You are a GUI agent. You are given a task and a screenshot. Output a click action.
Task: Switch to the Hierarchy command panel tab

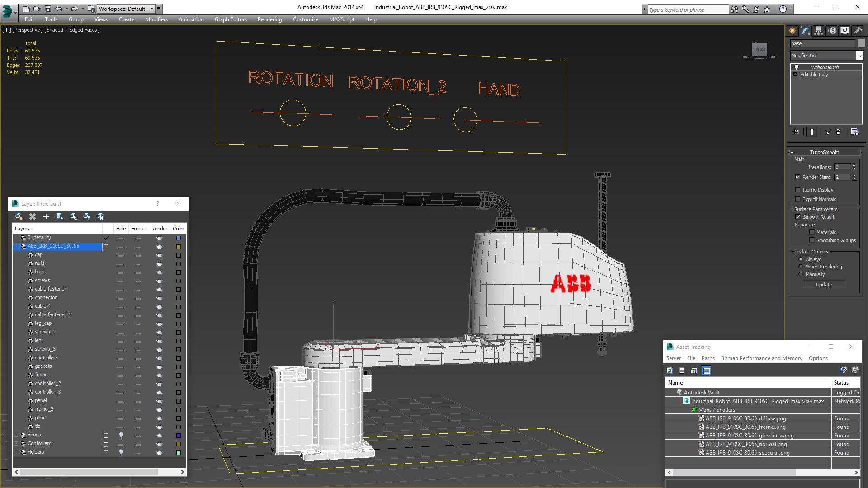tap(819, 31)
